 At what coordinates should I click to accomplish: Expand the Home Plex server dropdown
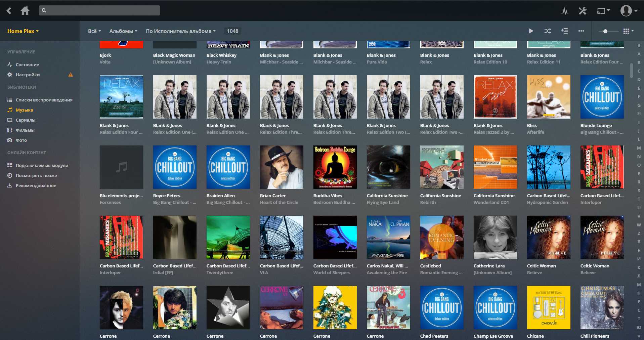(23, 31)
